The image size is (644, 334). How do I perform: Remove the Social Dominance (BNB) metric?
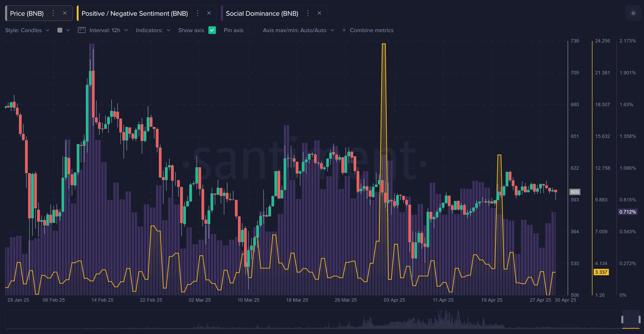tap(319, 13)
